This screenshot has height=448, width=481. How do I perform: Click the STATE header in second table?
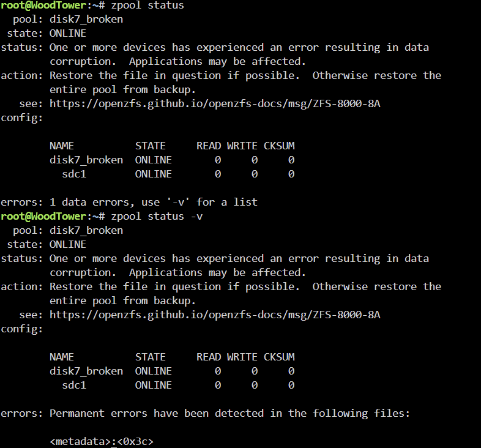151,357
